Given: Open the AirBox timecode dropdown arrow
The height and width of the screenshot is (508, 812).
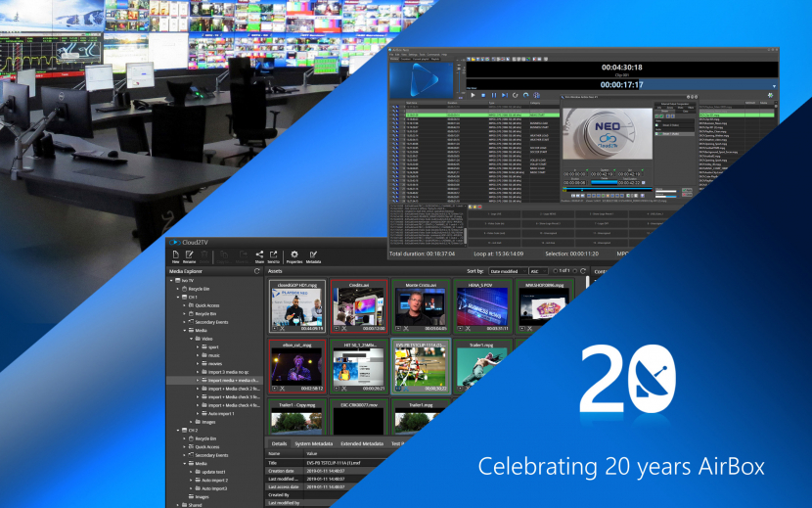Looking at the screenshot, I should click(774, 86).
